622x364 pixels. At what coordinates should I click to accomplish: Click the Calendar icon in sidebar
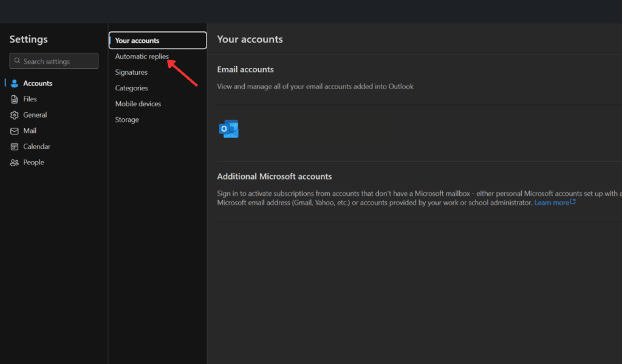15,147
